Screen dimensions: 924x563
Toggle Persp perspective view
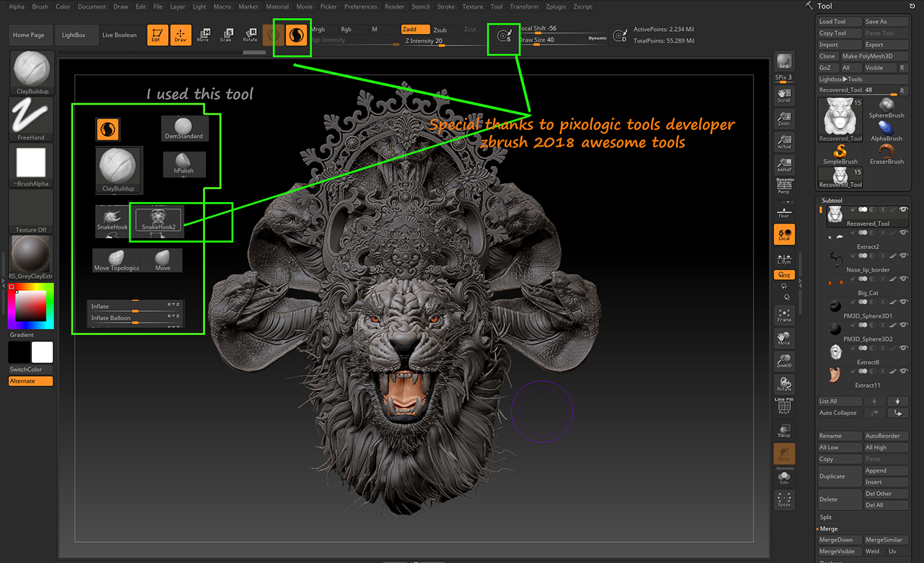coord(784,186)
